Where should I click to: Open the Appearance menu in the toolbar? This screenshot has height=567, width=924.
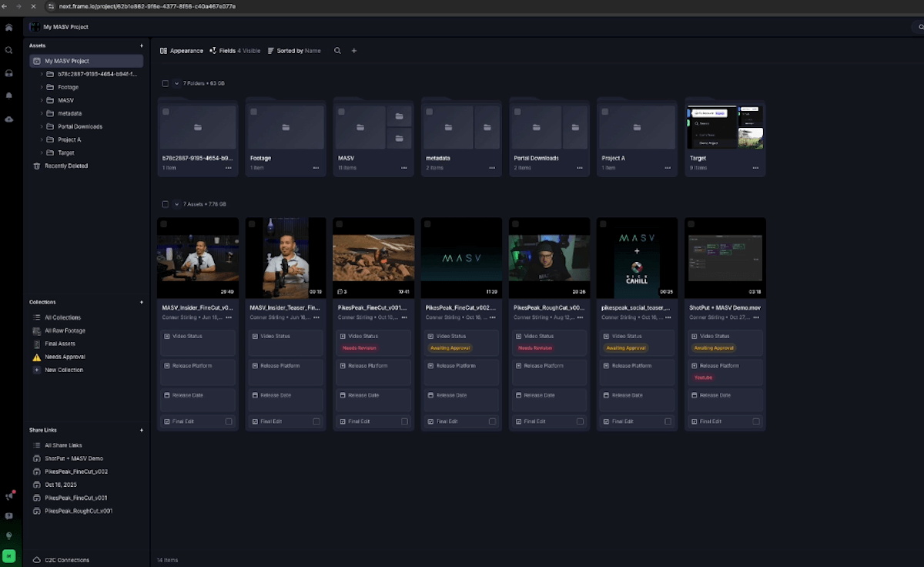point(181,50)
